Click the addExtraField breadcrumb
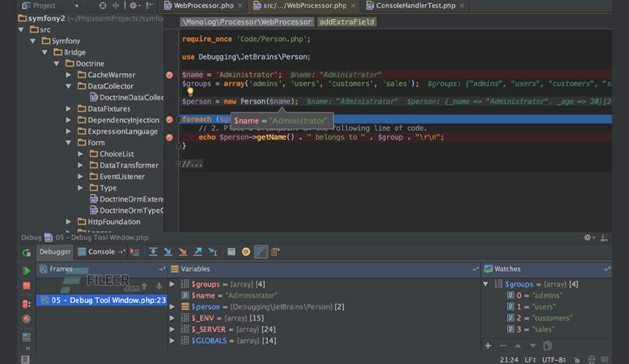Viewport: 629px width, 364px height. click(x=347, y=22)
